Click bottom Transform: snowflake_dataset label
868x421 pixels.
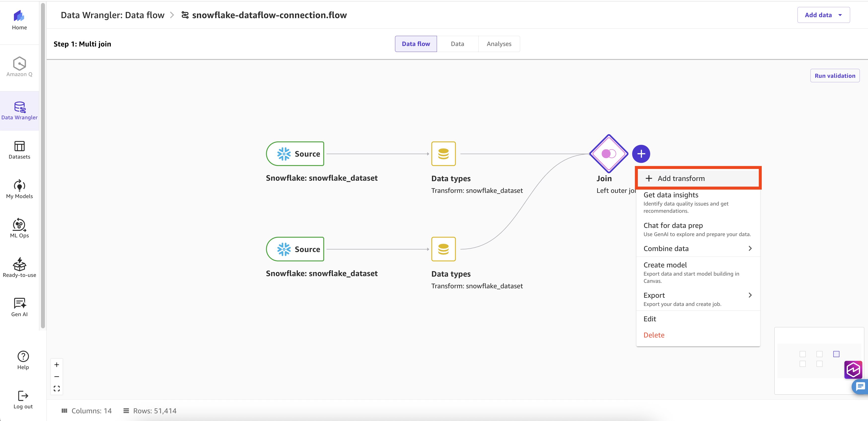coord(477,286)
